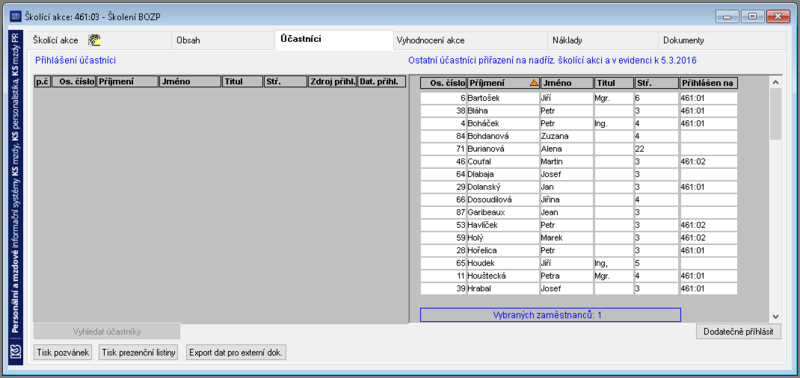Sort right table by Os. číslo header

click(x=443, y=83)
